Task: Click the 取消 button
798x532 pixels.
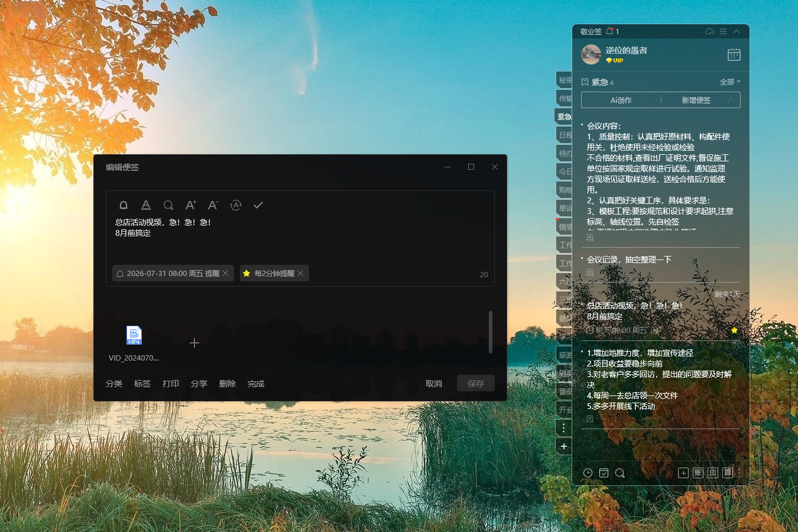Action: click(x=434, y=384)
